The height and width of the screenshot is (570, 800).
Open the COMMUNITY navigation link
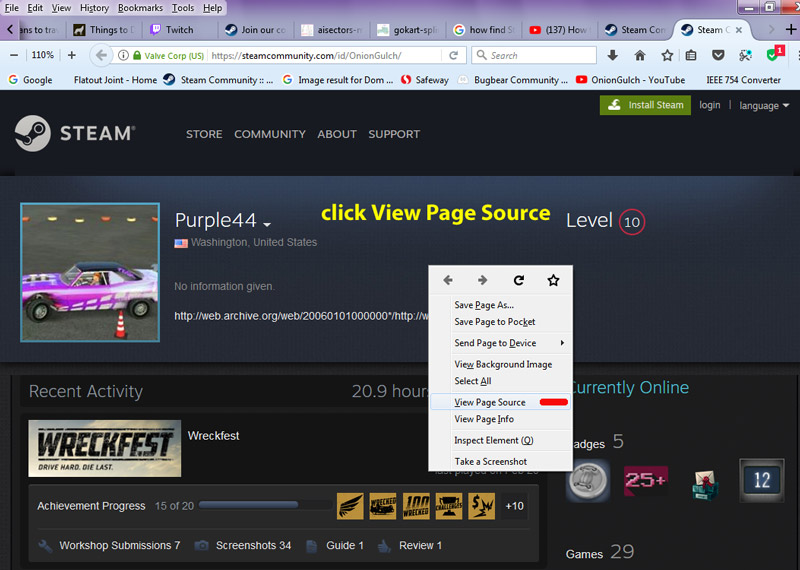pyautogui.click(x=270, y=134)
